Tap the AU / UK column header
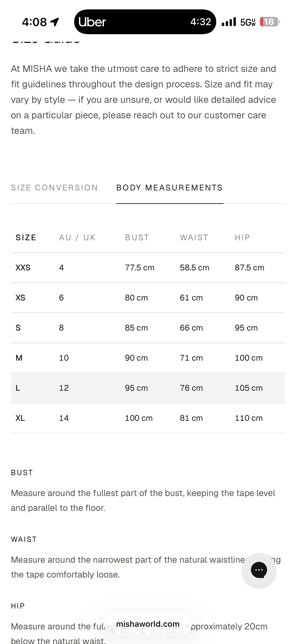 tap(77, 237)
